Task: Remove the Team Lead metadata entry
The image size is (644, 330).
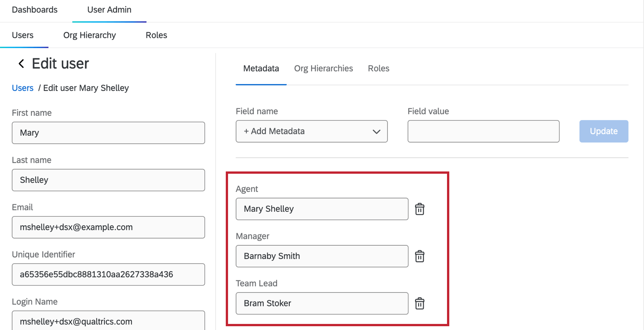Action: pyautogui.click(x=419, y=303)
